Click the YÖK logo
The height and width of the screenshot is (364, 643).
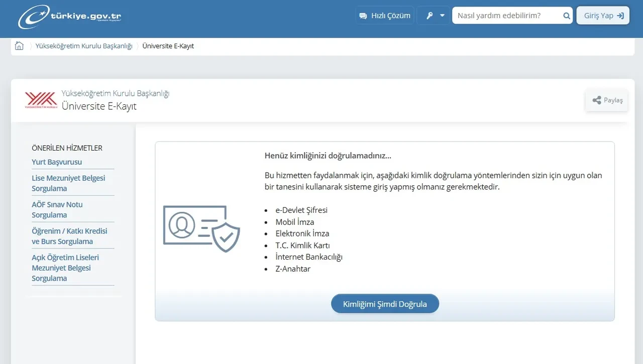[41, 100]
